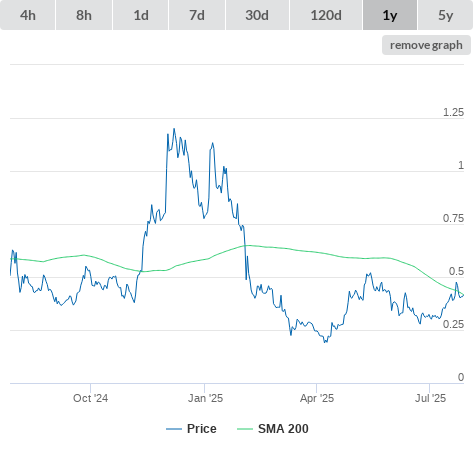Click the blue Price legend line marker
The width and height of the screenshot is (474, 455).
click(174, 429)
